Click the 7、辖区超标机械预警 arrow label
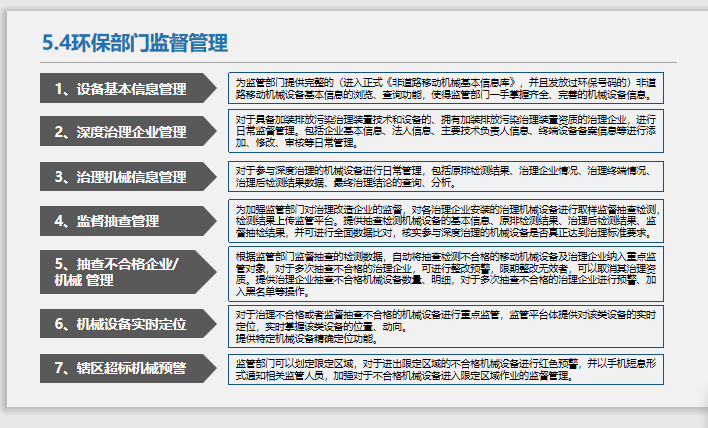Screen dimensions: 708x428 (x=128, y=368)
